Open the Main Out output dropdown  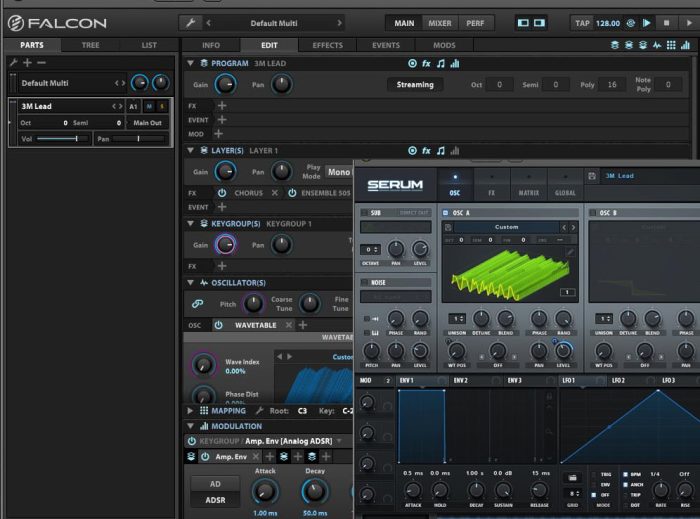[147, 123]
